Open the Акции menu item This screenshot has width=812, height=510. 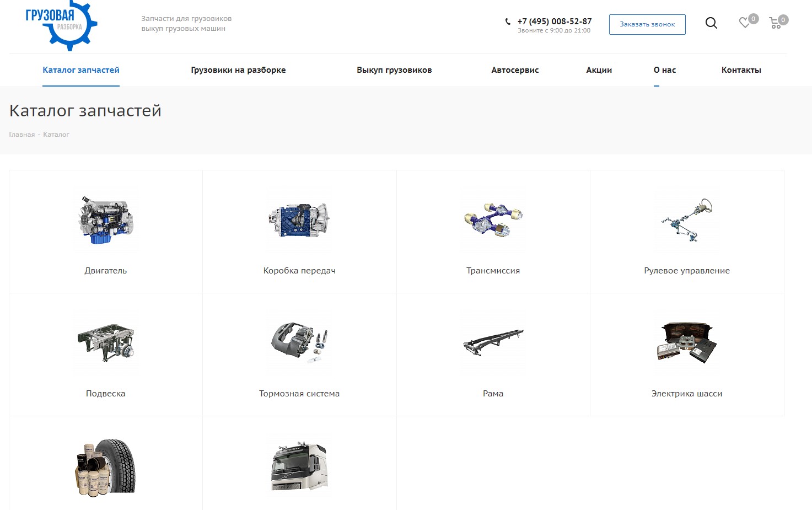click(x=599, y=70)
